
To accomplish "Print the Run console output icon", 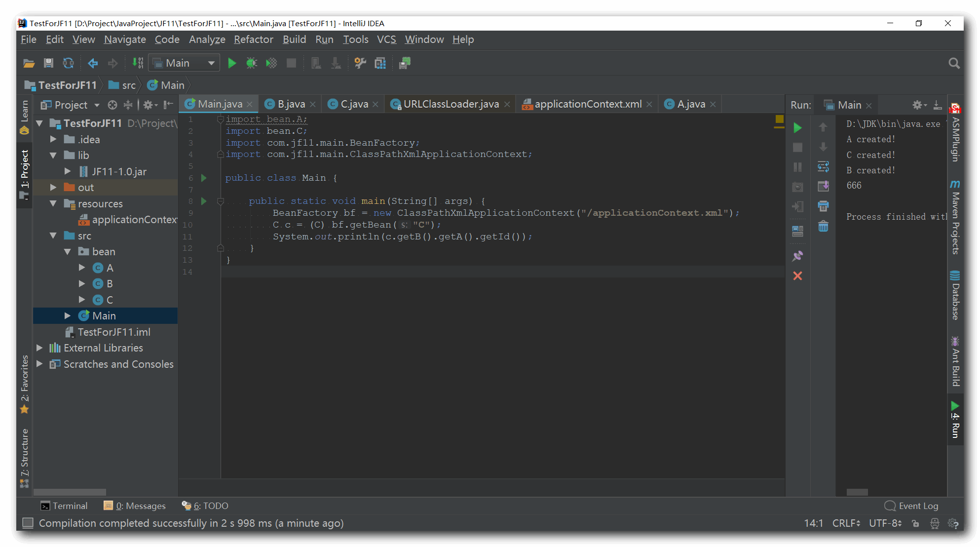I will tap(823, 206).
